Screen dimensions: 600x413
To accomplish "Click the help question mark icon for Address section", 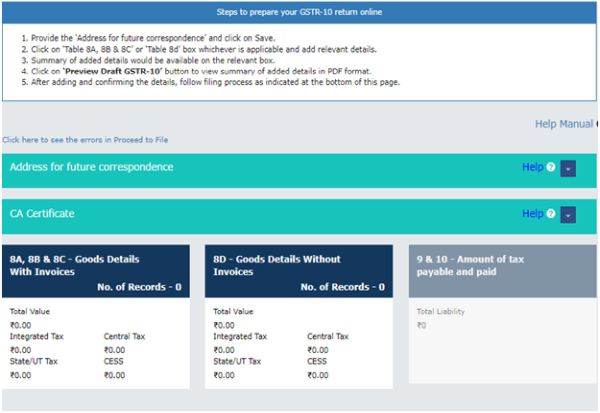I will (x=551, y=168).
